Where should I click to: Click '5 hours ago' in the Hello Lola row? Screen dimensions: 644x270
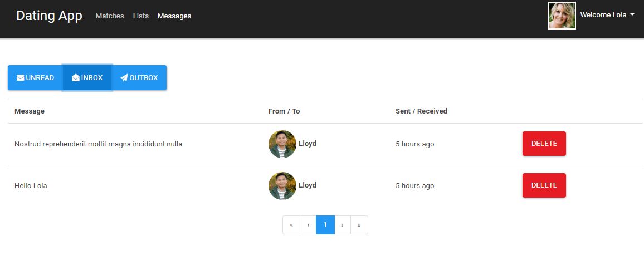point(415,186)
